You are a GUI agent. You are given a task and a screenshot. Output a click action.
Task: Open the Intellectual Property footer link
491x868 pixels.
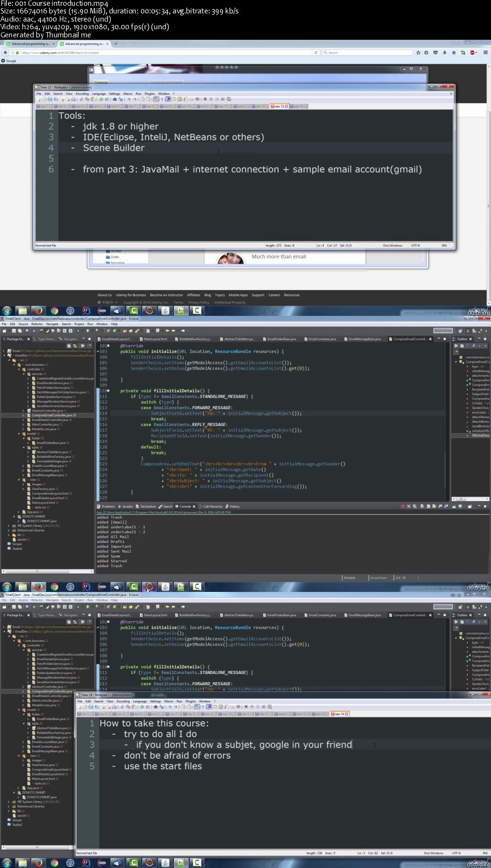point(230,302)
